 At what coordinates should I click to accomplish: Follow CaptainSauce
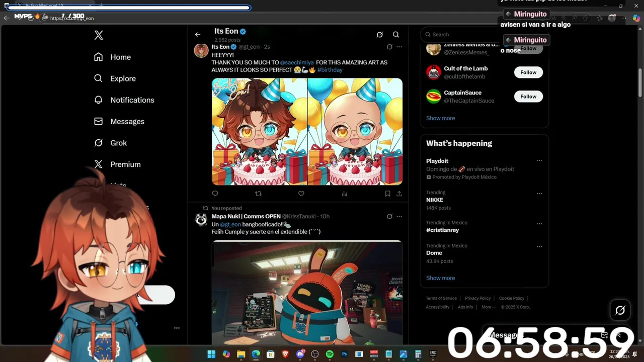(528, 97)
